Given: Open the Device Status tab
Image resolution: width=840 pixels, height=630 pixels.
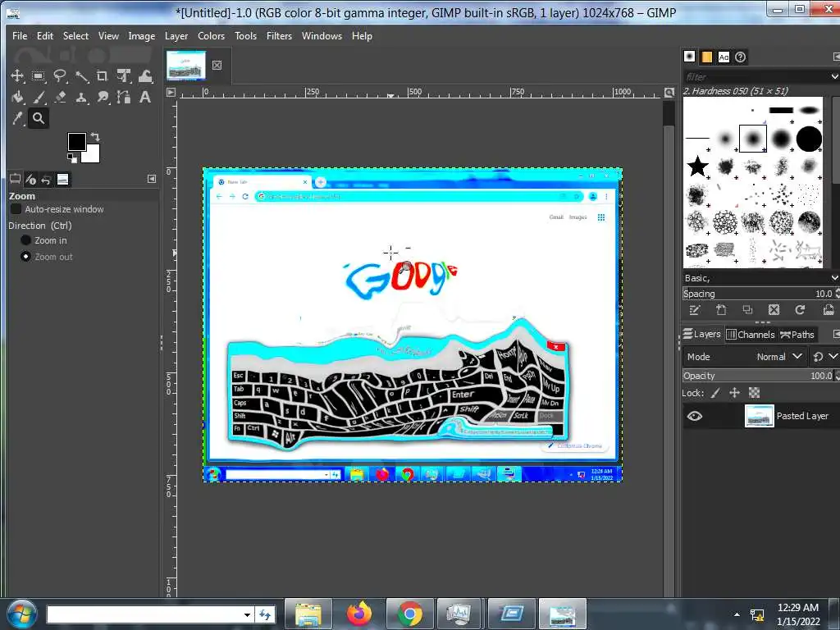Looking at the screenshot, I should click(x=30, y=179).
